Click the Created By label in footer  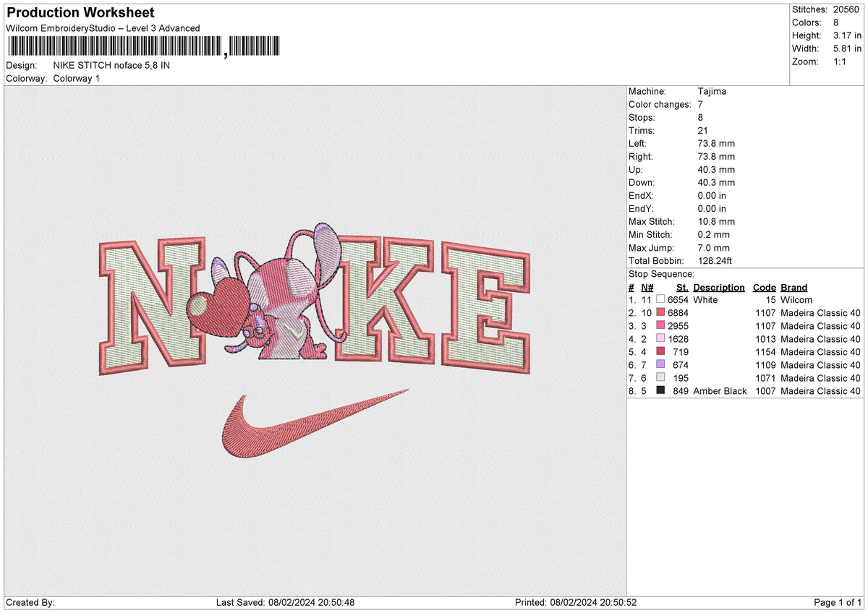(30, 602)
